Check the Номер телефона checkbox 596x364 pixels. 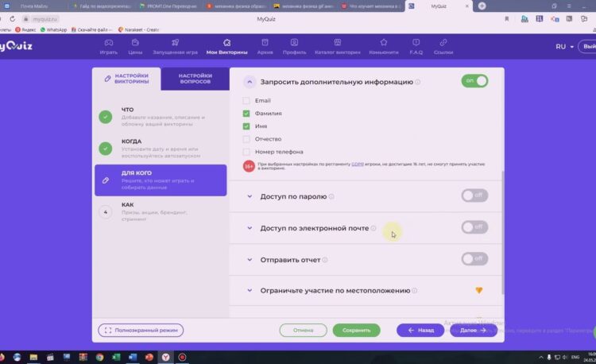pos(247,152)
